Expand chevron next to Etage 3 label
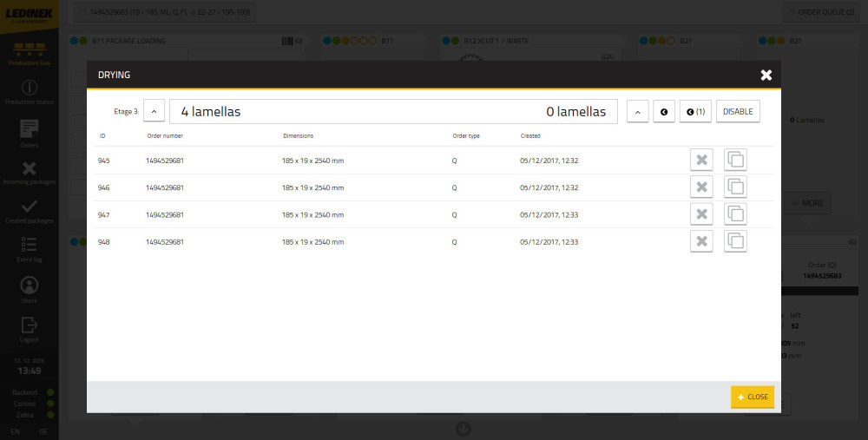Viewport: 868px width, 440px height. [154, 112]
